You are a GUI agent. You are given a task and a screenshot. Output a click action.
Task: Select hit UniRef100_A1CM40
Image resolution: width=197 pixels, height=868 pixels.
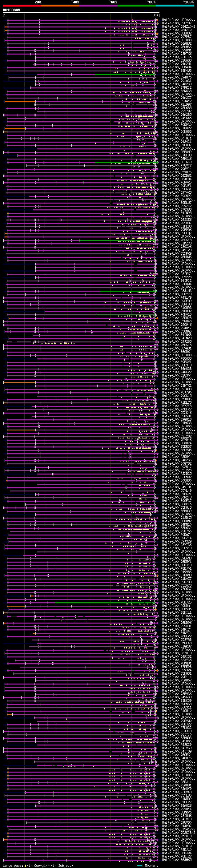[x=177, y=711]
